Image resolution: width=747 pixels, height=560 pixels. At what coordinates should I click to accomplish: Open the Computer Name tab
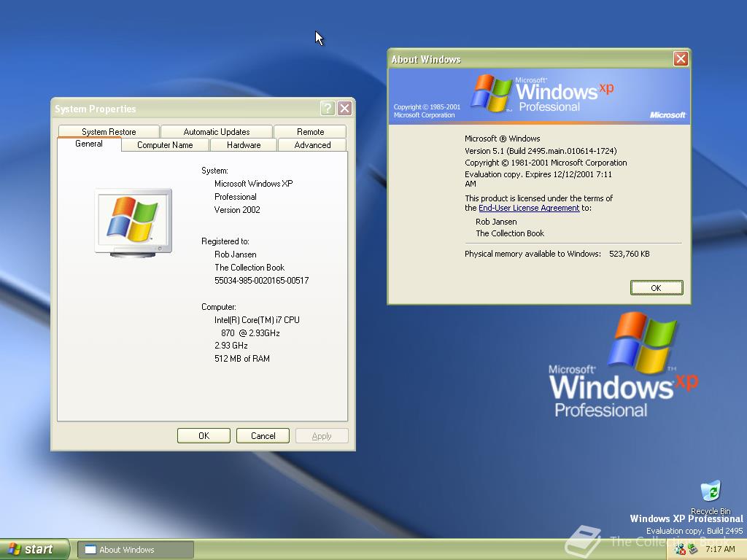coord(165,145)
